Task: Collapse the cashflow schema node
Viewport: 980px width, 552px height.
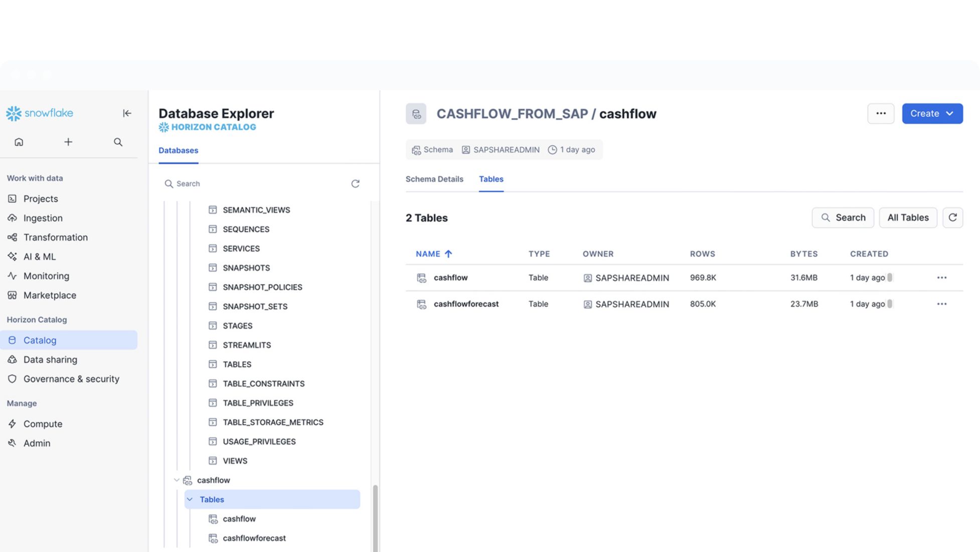Action: click(x=177, y=480)
